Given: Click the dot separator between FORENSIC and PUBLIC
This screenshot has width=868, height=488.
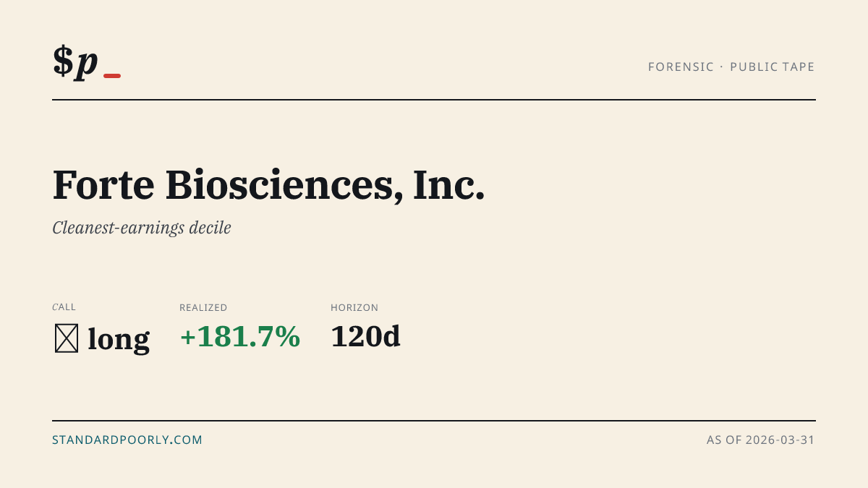Looking at the screenshot, I should click(722, 67).
